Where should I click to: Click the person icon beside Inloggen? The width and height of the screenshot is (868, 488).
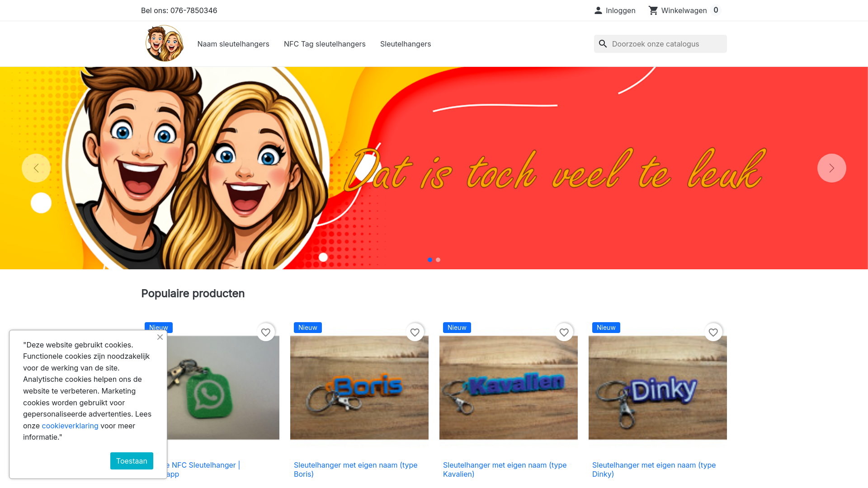click(598, 10)
